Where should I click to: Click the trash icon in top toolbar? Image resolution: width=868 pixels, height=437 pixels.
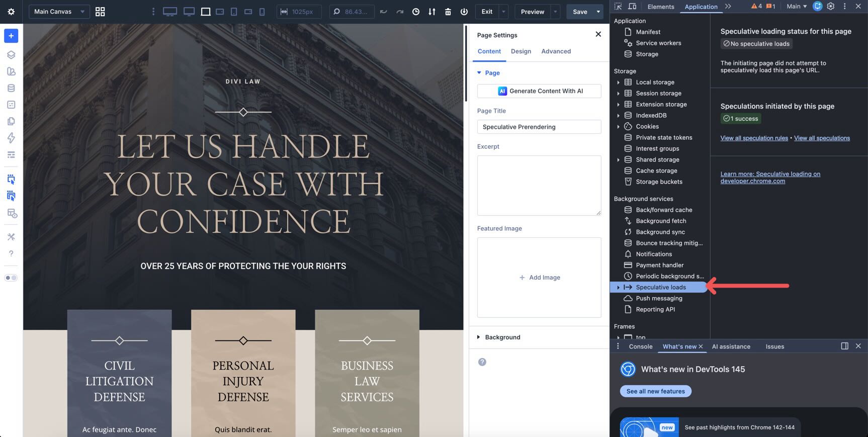pyautogui.click(x=448, y=12)
